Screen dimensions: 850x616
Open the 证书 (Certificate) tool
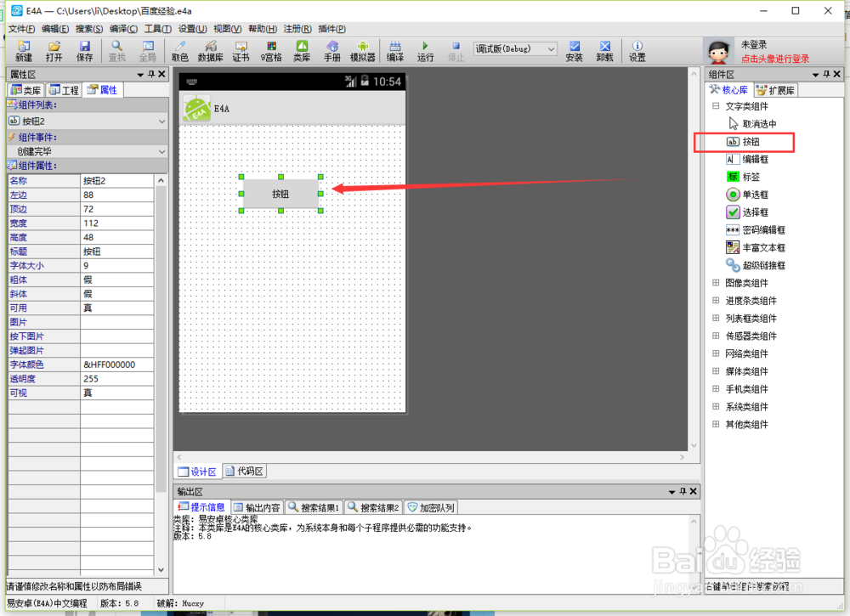click(241, 51)
